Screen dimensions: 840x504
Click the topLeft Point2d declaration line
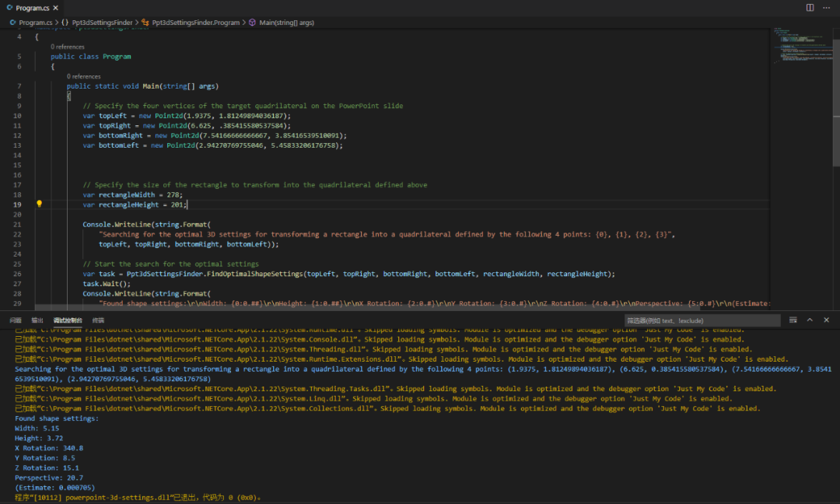tap(187, 116)
